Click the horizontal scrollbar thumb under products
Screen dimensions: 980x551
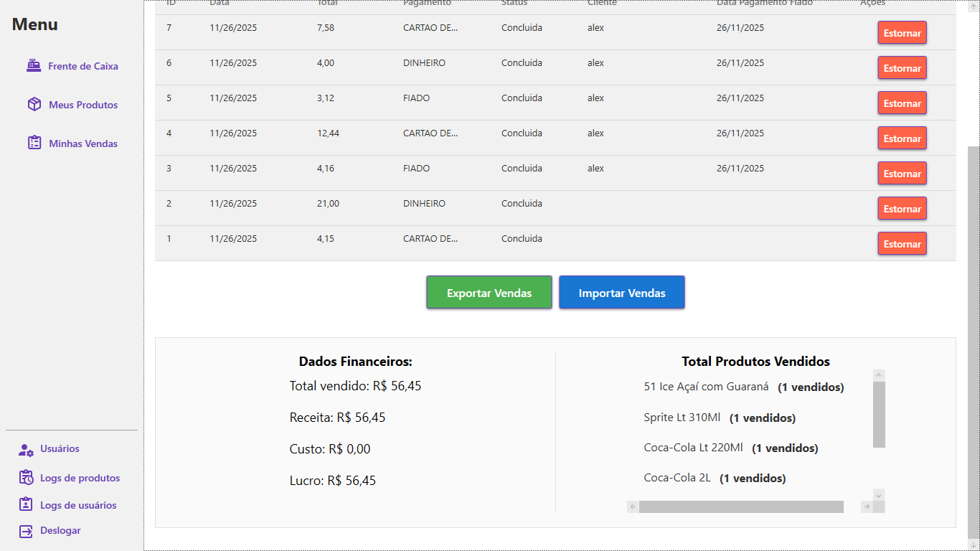tap(740, 507)
